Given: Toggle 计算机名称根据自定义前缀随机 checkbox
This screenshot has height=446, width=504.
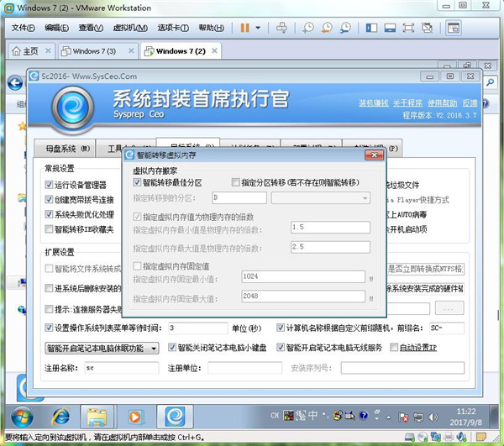Looking at the screenshot, I should [x=281, y=328].
